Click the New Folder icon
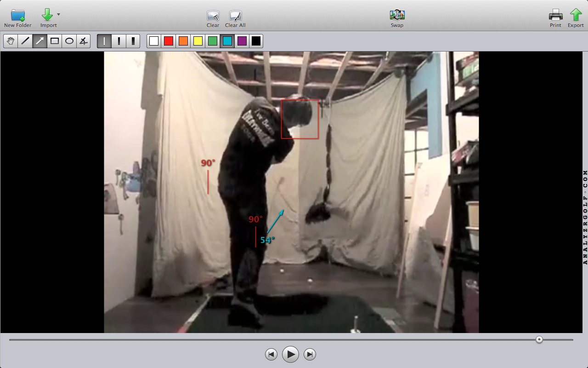588x368 pixels. pos(18,15)
